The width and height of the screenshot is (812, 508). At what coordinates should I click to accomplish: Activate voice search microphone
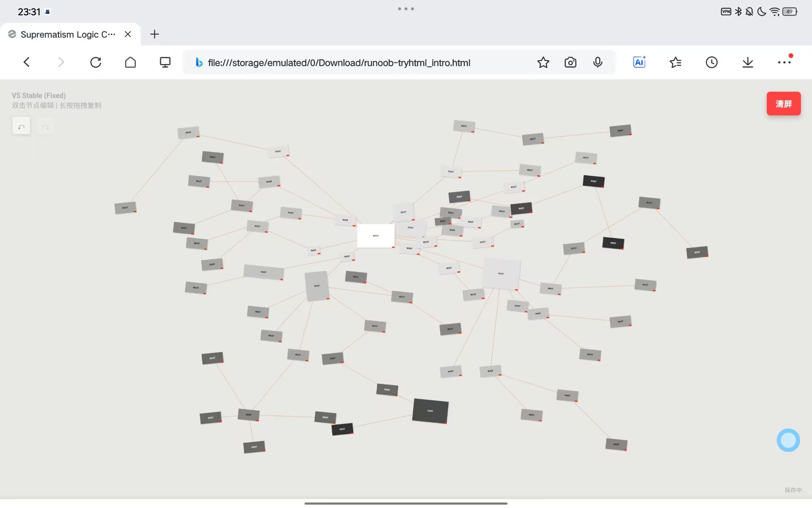tap(598, 63)
